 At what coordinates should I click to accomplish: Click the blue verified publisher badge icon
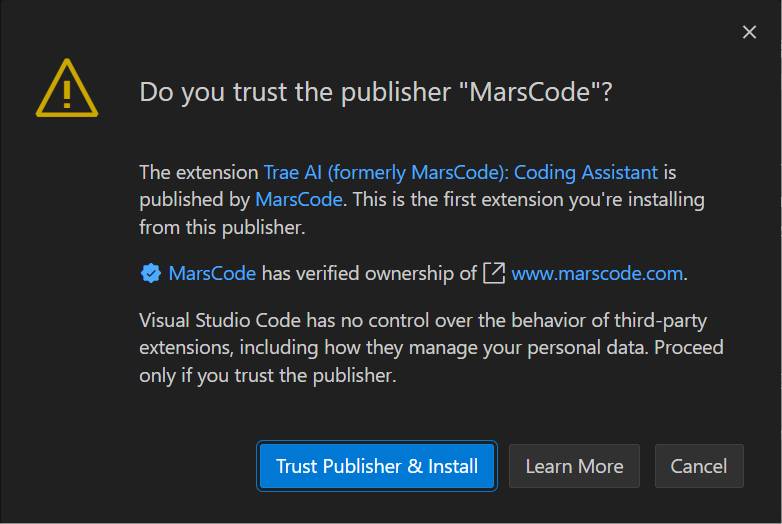pos(151,273)
